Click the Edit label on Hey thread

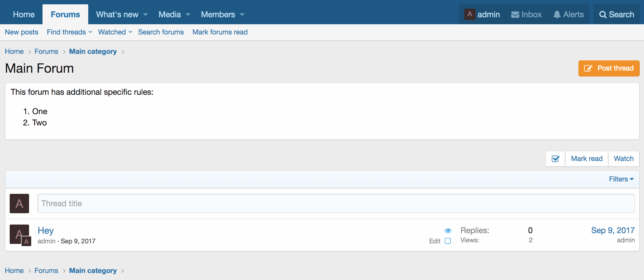[435, 241]
